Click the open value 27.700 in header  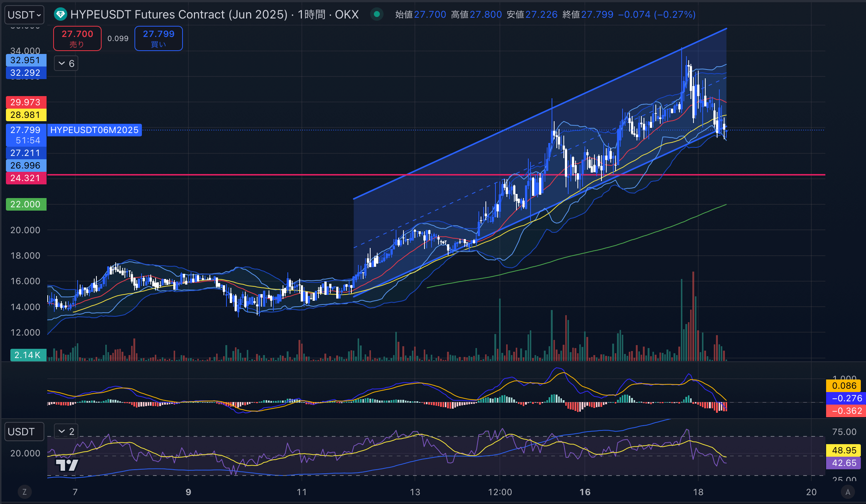click(430, 15)
